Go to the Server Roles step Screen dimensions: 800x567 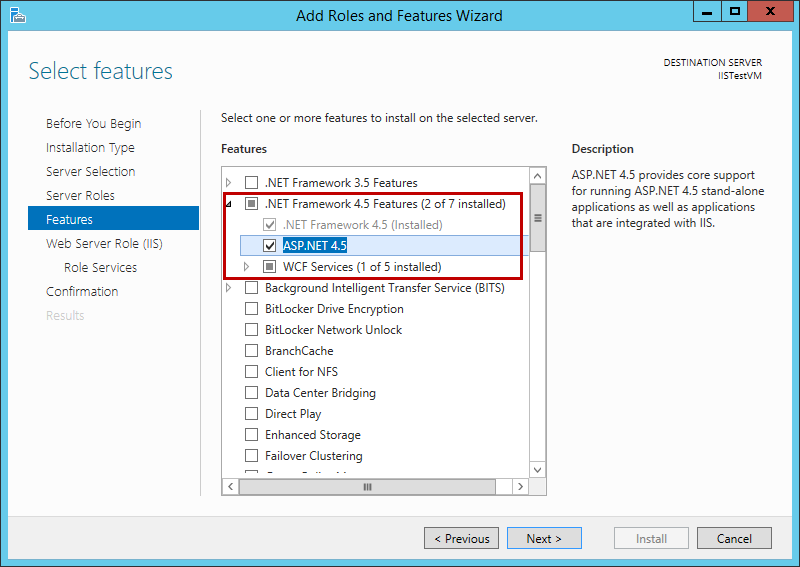pos(80,195)
